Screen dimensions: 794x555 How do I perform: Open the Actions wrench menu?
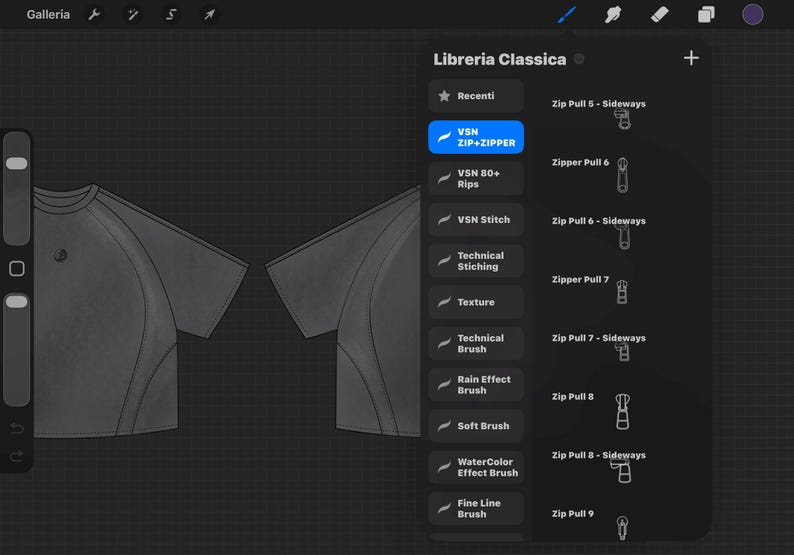[94, 15]
